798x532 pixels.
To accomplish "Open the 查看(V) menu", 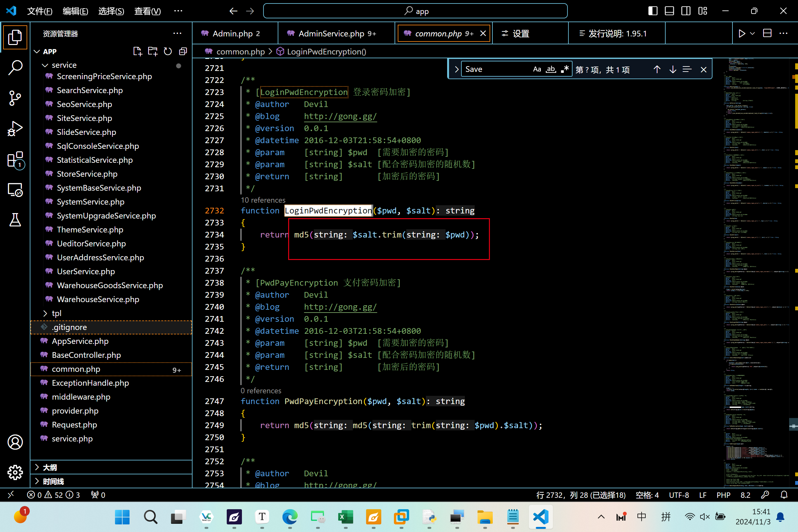I will click(x=147, y=11).
